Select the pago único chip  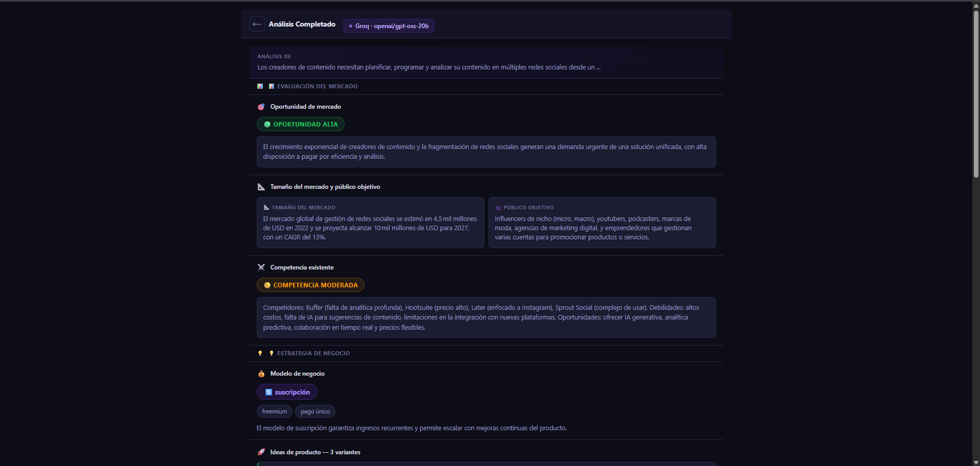(x=315, y=411)
